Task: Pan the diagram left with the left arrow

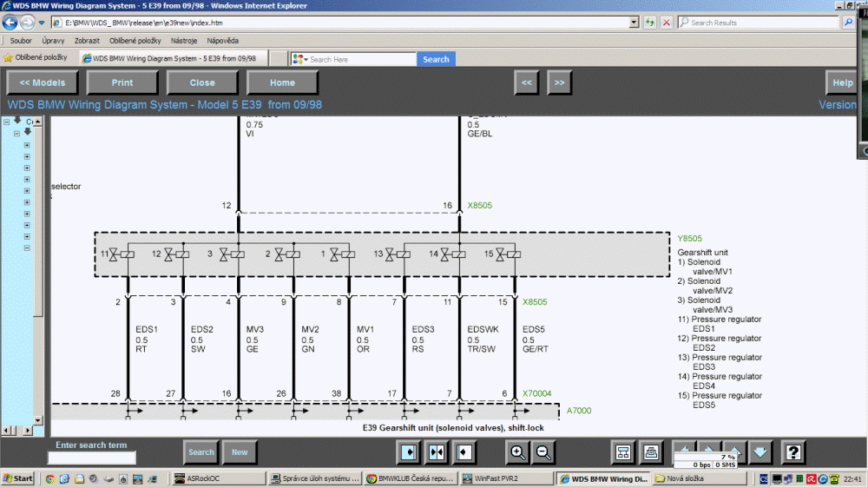Action: pos(684,447)
